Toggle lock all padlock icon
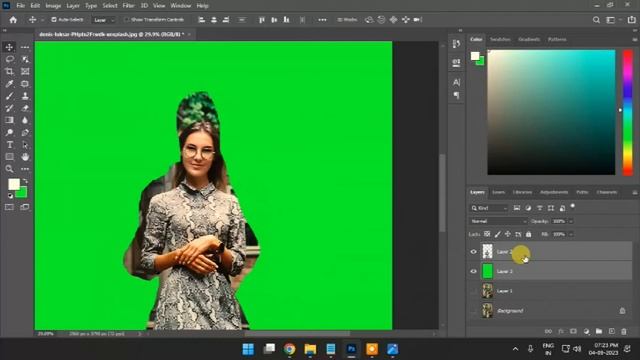The image size is (640, 360). (x=529, y=234)
